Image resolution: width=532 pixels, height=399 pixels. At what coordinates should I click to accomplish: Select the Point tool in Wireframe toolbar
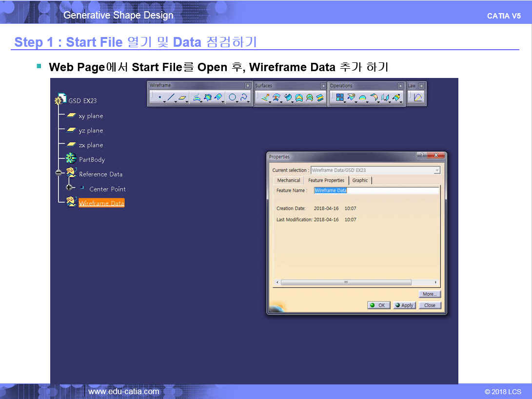(x=159, y=97)
